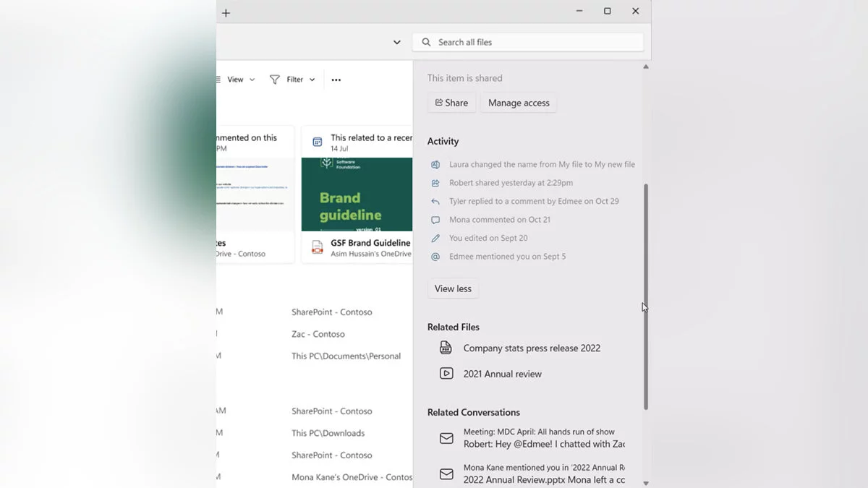Open the more options ellipsis menu

point(336,80)
